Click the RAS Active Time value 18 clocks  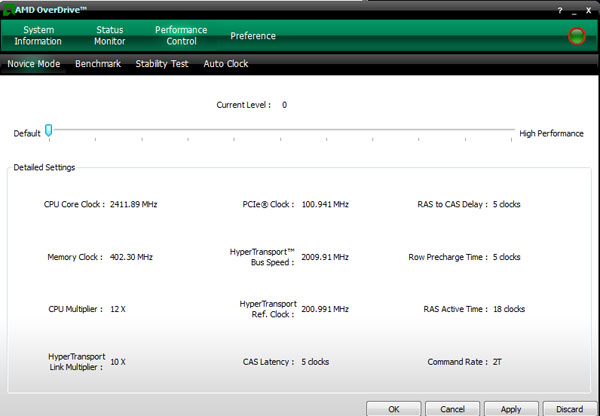point(509,309)
